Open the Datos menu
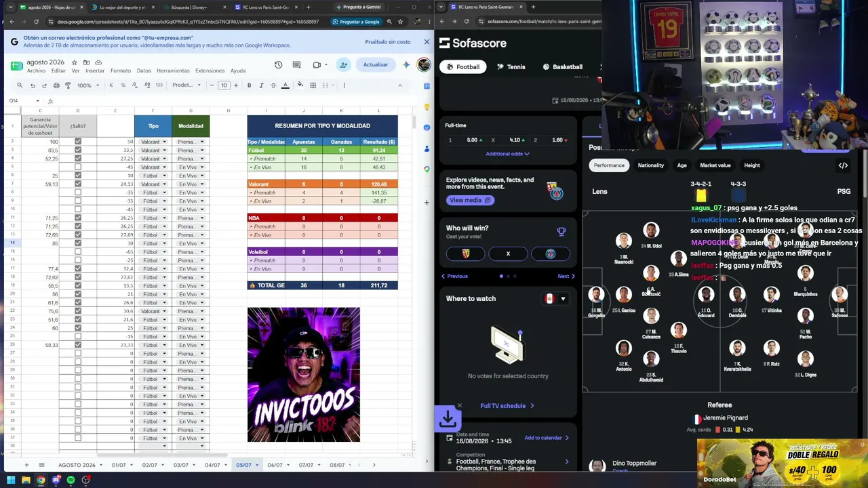Screen dimensions: 868x488 point(144,70)
